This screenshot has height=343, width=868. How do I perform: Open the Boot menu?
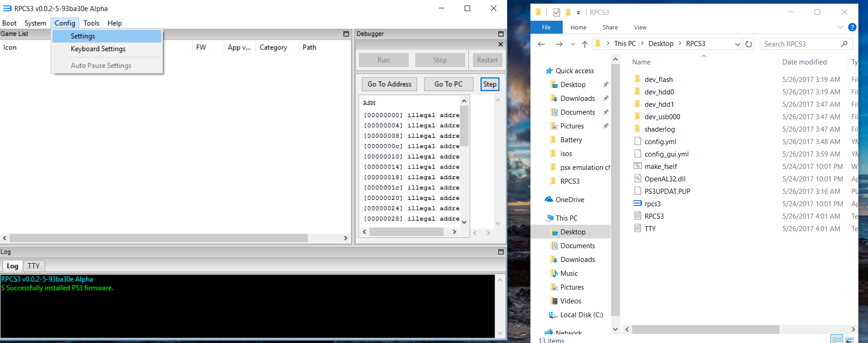[x=9, y=23]
